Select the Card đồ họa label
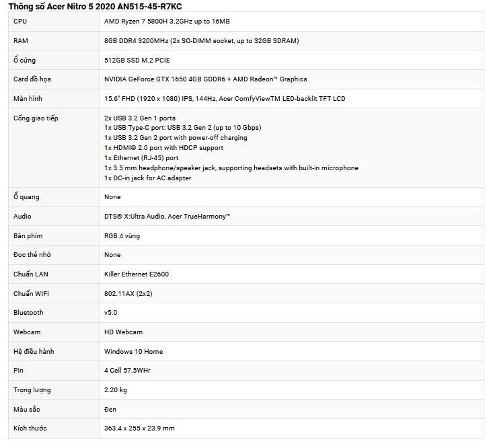 coord(32,79)
